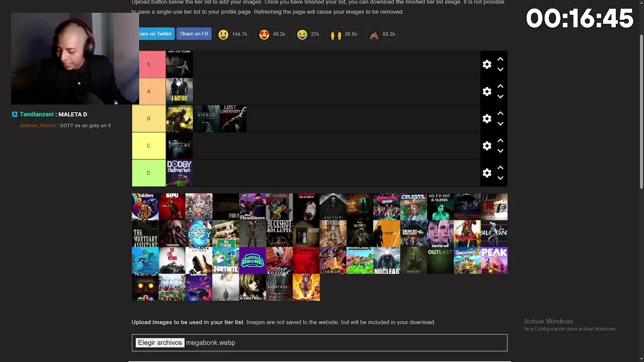Pick the Amenti game thumbnail
644x362 pixels.
coord(333,207)
